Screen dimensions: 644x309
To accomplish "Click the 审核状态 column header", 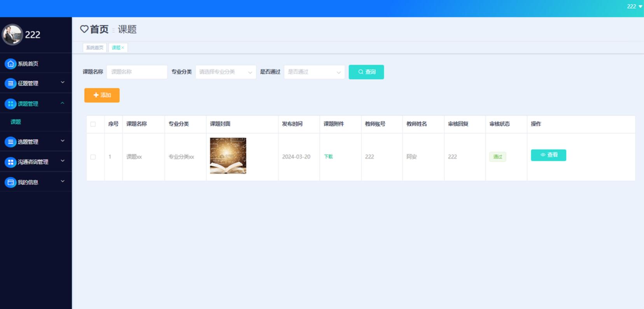I will tap(499, 124).
